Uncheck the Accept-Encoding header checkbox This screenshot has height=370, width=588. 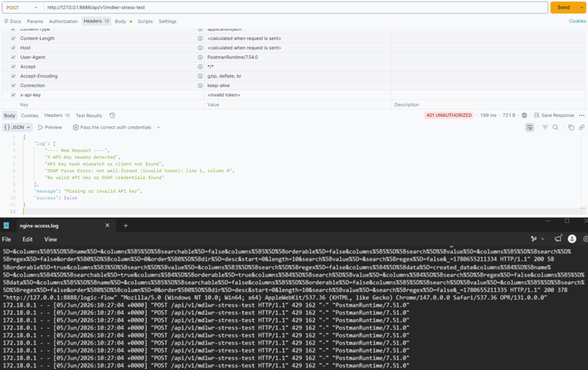[13, 76]
